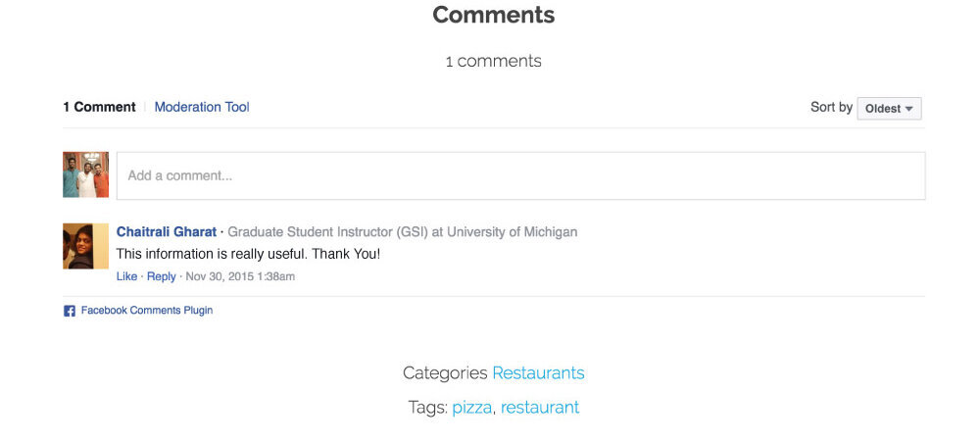Click the '1 comments' subtitle
The height and width of the screenshot is (442, 980).
point(493,62)
